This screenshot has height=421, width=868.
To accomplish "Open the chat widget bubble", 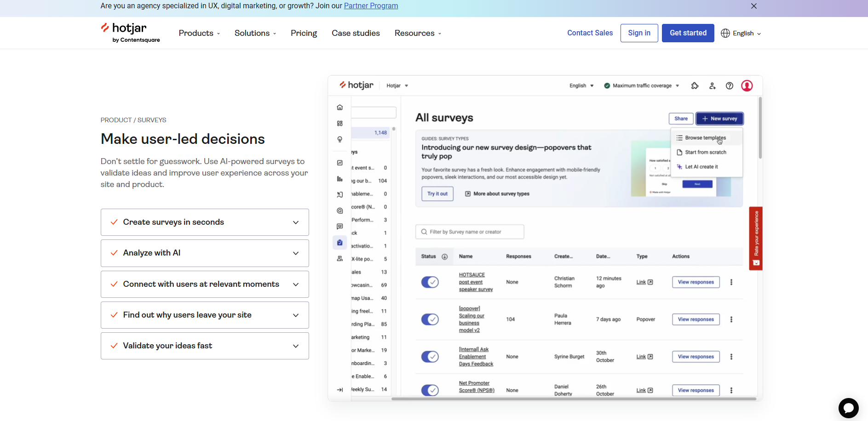I will pyautogui.click(x=849, y=408).
